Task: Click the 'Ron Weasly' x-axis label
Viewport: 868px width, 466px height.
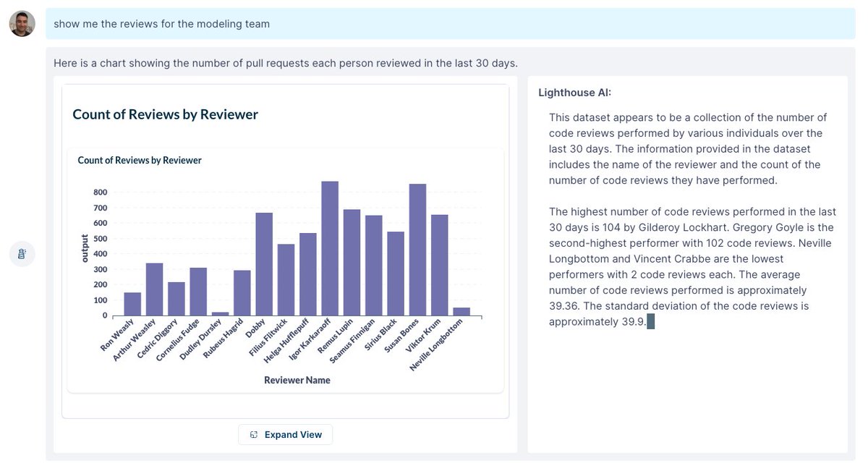Action: coord(118,336)
